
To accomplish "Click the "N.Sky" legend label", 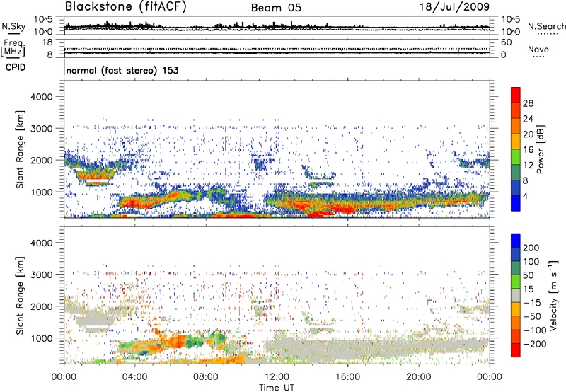I will (13, 26).
